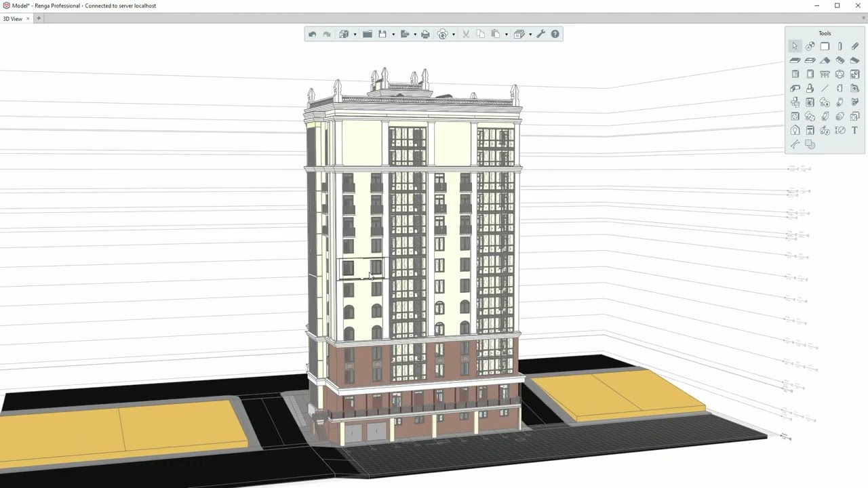The height and width of the screenshot is (488, 868).
Task: Redo the last action
Action: click(x=327, y=34)
